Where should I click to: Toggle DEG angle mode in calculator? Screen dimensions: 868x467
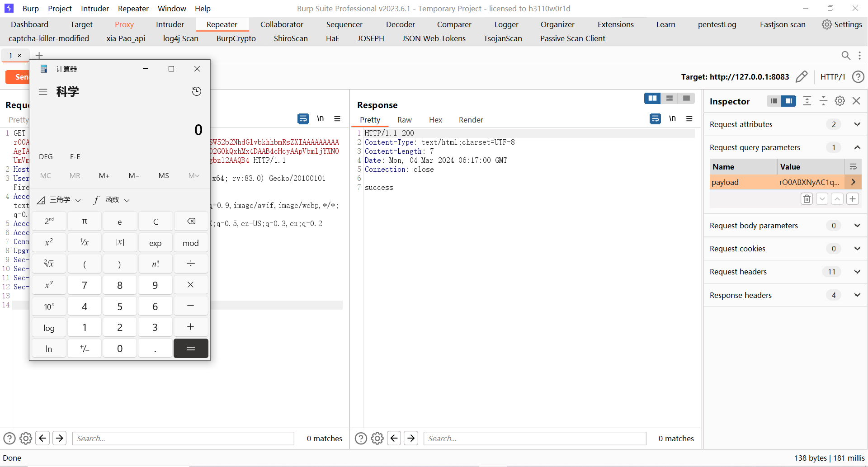46,157
